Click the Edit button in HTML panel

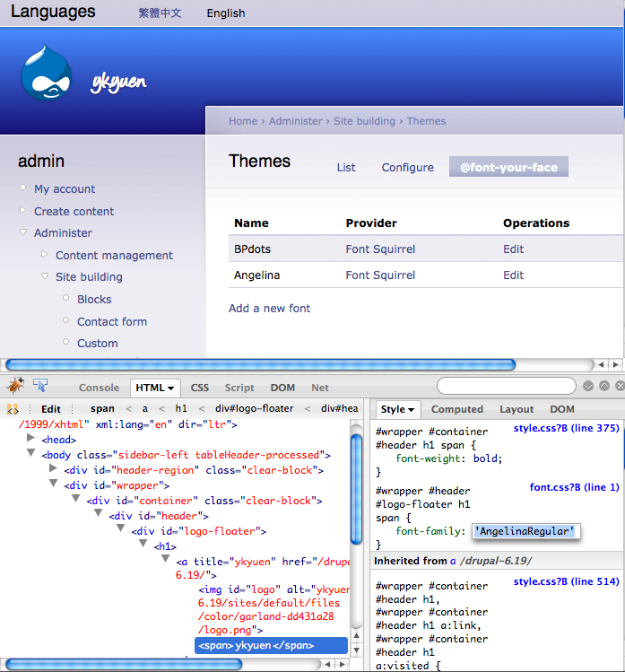(51, 409)
